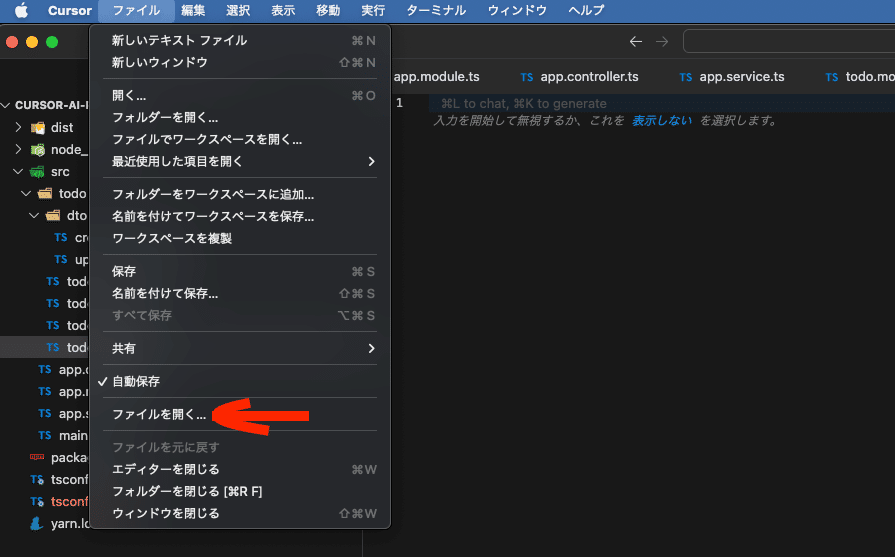Click the forward navigation arrow
Viewport: 895px width, 557px height.
(662, 42)
